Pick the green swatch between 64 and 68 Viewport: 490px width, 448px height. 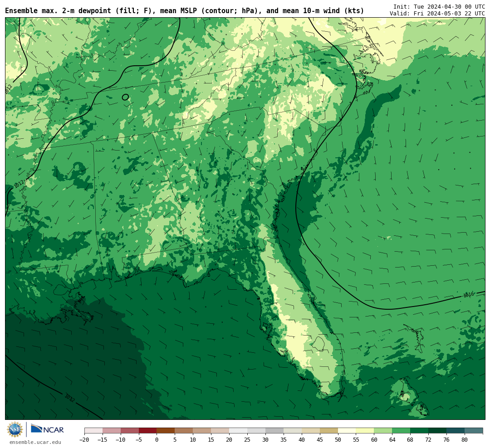[x=401, y=431]
